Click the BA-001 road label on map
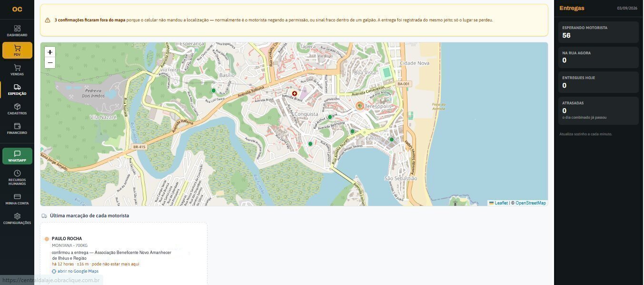644x285 pixels. (403, 84)
